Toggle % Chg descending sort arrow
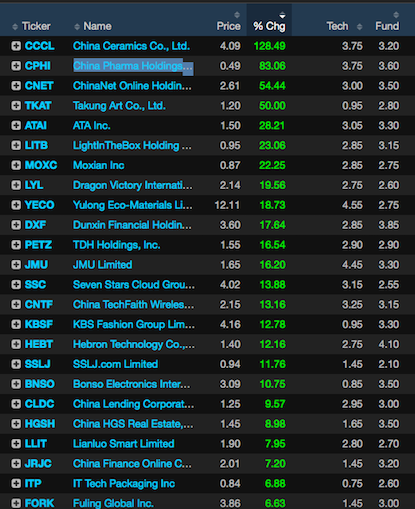415x509 pixels. point(282,15)
